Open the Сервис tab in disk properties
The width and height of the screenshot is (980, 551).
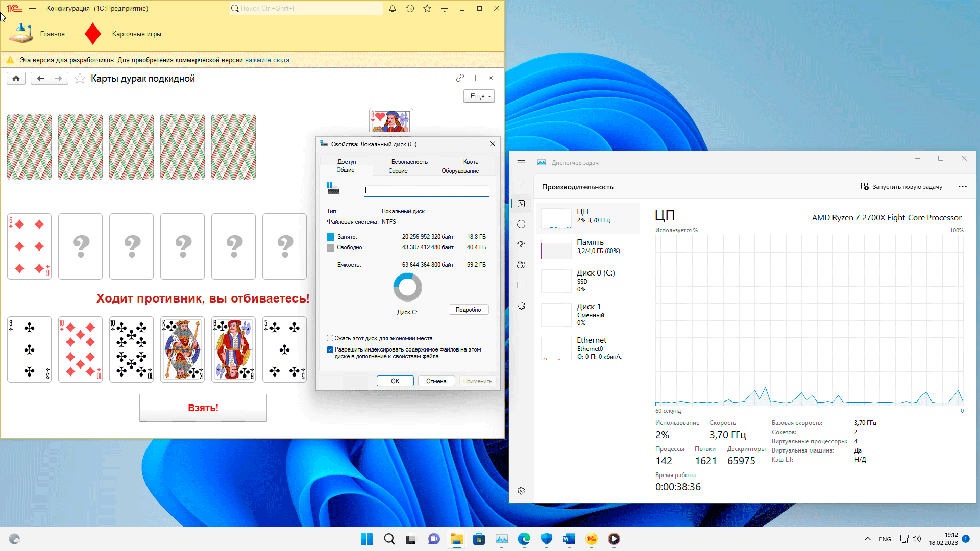point(398,171)
